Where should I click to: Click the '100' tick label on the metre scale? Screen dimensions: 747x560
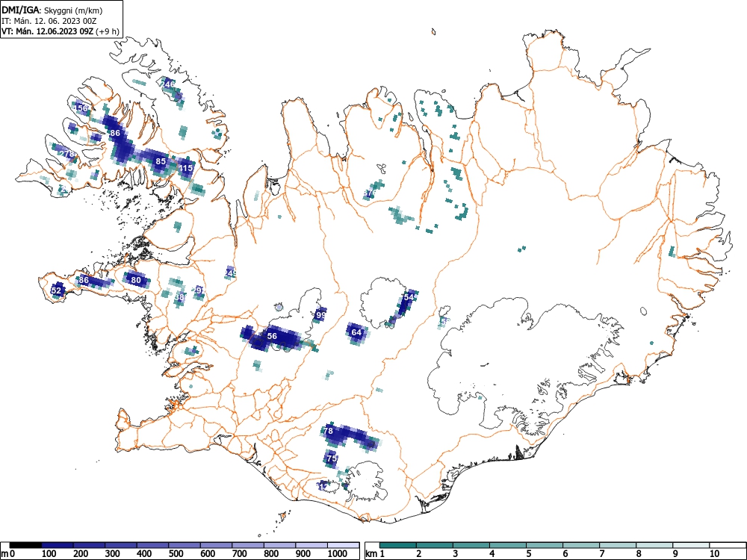tap(49, 553)
